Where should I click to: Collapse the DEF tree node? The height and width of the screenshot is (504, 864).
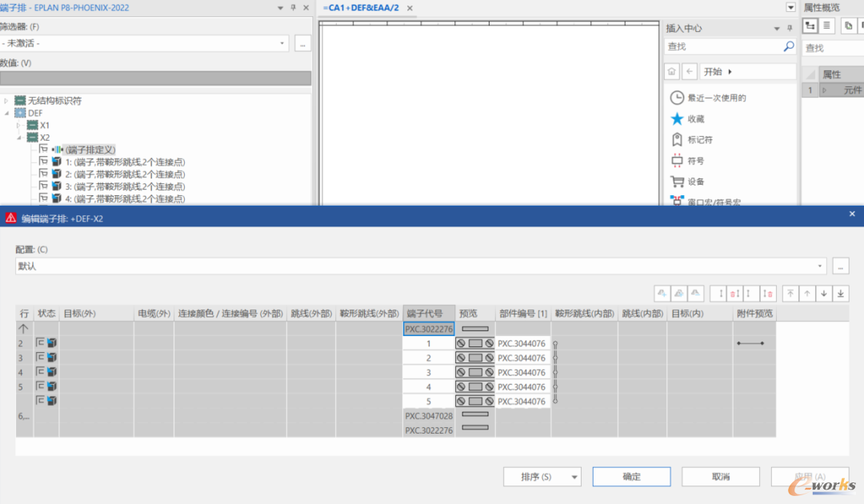(6, 113)
